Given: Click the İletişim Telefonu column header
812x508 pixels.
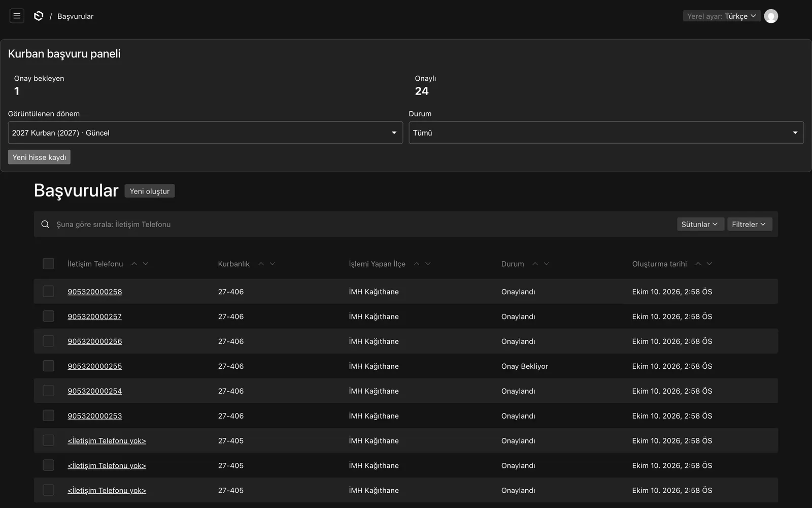Looking at the screenshot, I should (x=95, y=264).
